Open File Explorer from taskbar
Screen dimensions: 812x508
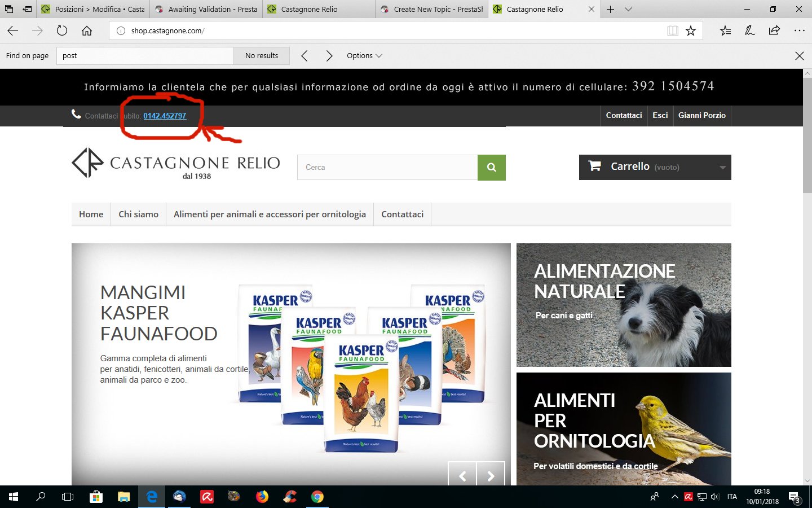123,497
